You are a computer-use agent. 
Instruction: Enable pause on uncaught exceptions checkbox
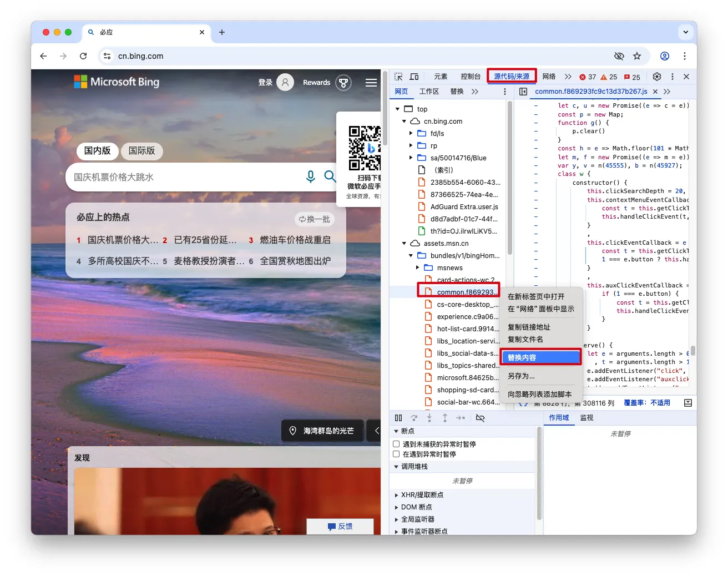click(396, 444)
